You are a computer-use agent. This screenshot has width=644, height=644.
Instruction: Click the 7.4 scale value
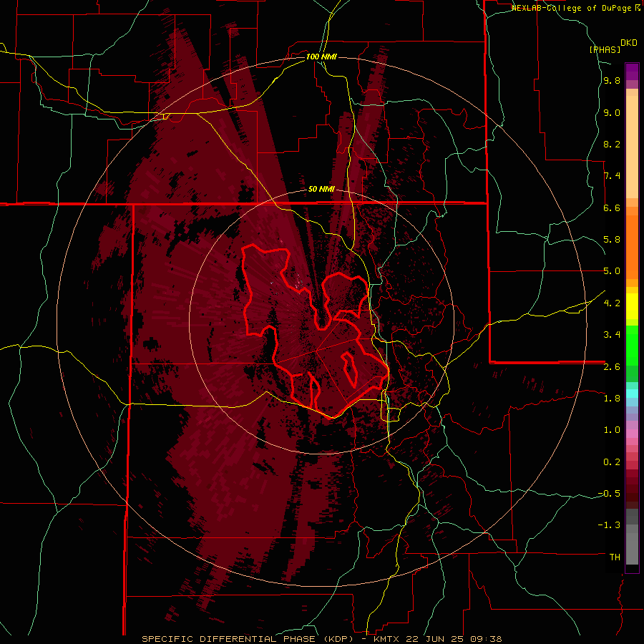(612, 176)
